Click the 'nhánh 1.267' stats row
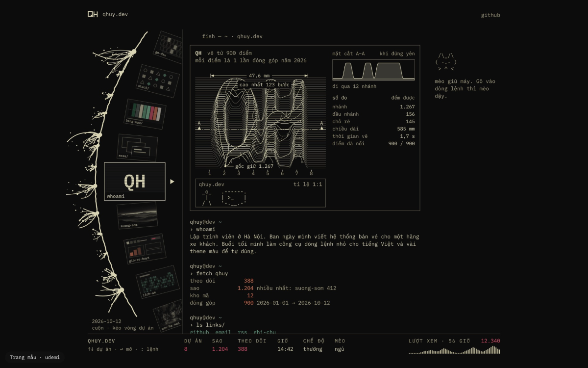The width and height of the screenshot is (588, 368). (373, 106)
